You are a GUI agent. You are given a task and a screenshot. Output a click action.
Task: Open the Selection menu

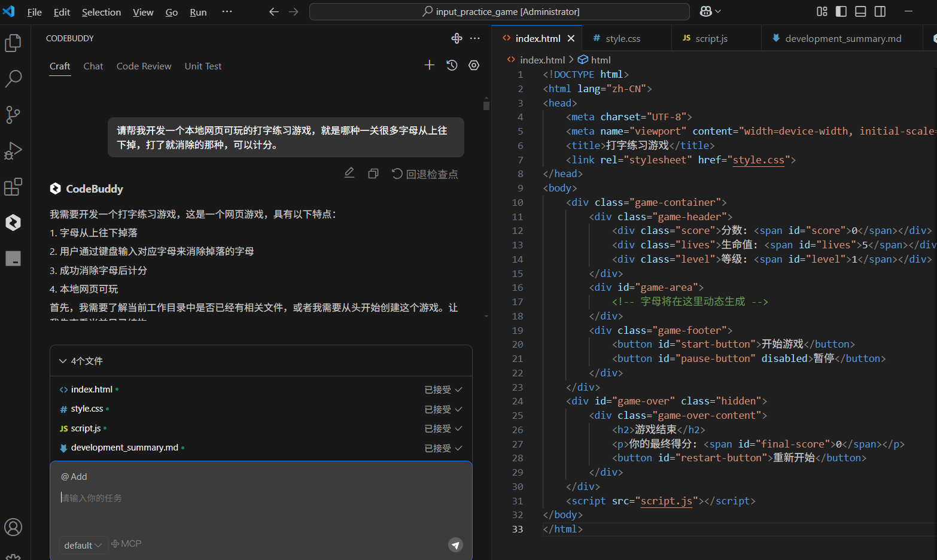point(101,12)
